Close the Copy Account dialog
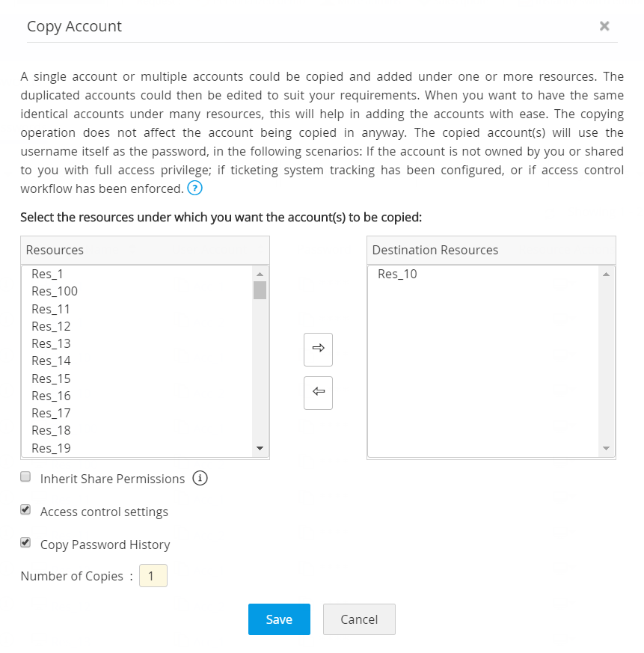 click(604, 26)
